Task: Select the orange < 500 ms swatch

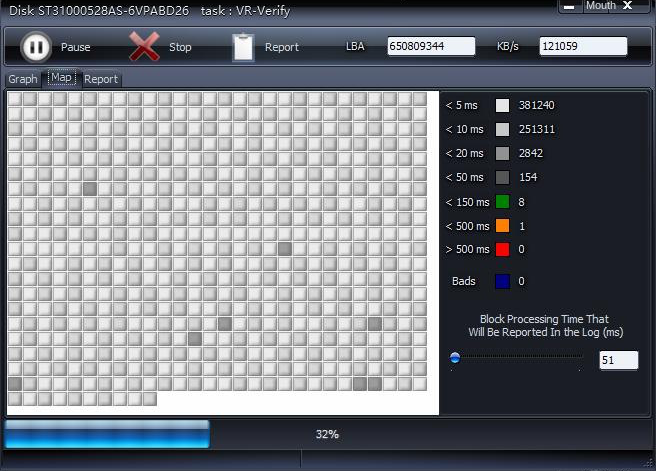Action: pos(502,226)
